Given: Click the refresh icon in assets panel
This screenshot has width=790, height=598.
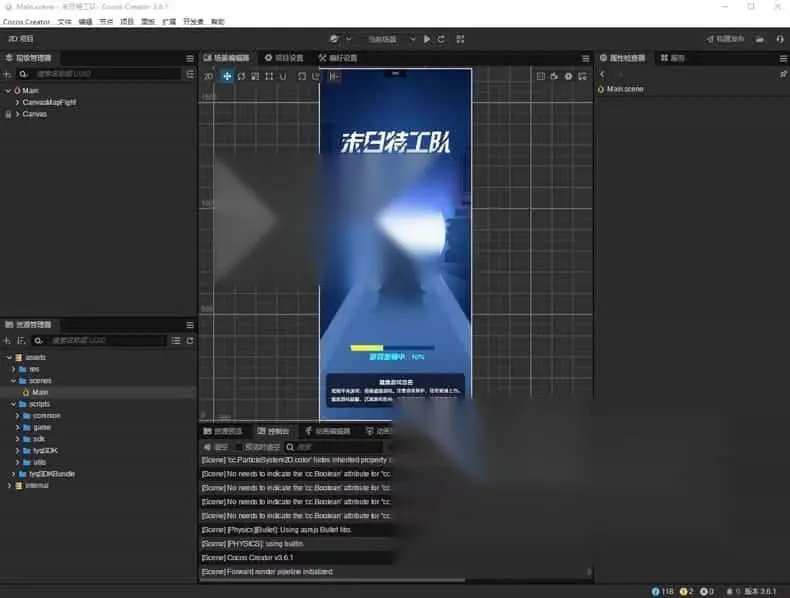Looking at the screenshot, I should (x=190, y=341).
